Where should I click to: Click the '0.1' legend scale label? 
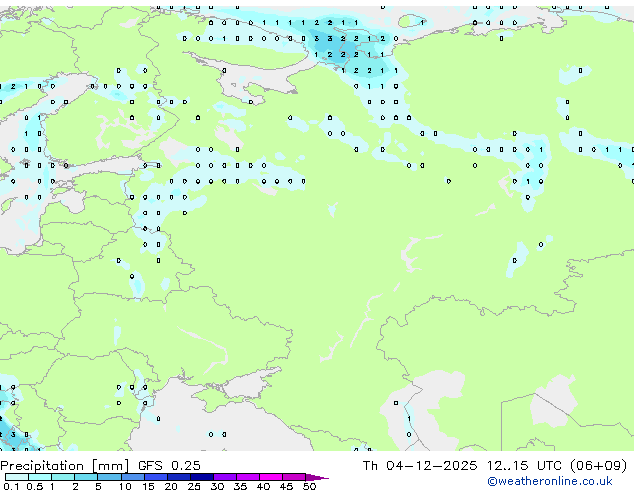pyautogui.click(x=11, y=486)
